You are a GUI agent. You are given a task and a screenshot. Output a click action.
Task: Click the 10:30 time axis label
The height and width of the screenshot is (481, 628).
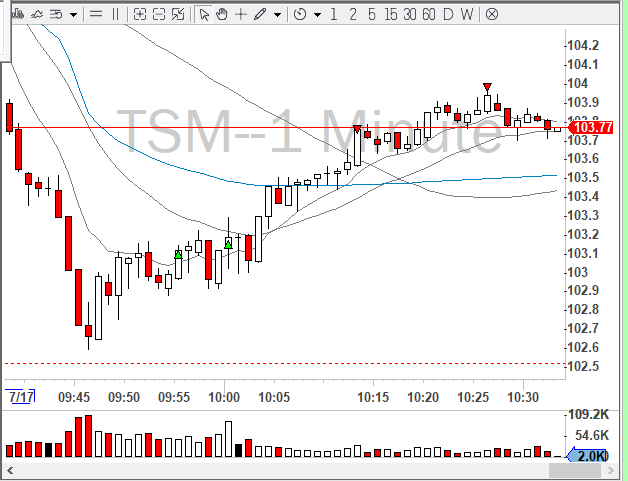[x=523, y=397]
